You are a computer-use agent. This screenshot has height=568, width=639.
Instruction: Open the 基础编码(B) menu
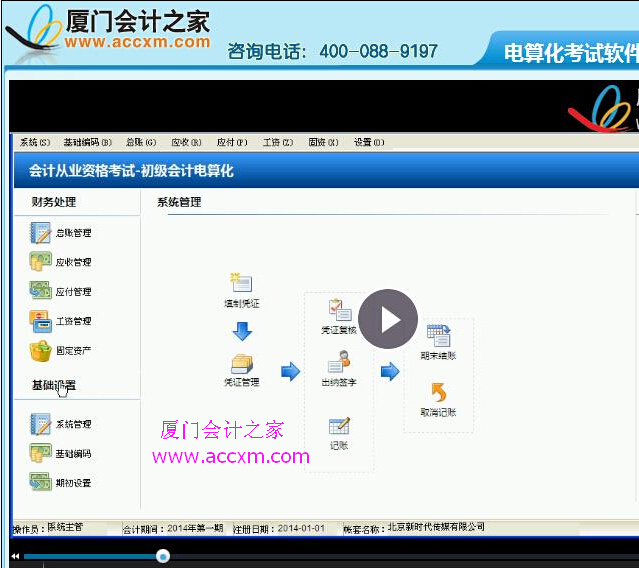(88, 142)
